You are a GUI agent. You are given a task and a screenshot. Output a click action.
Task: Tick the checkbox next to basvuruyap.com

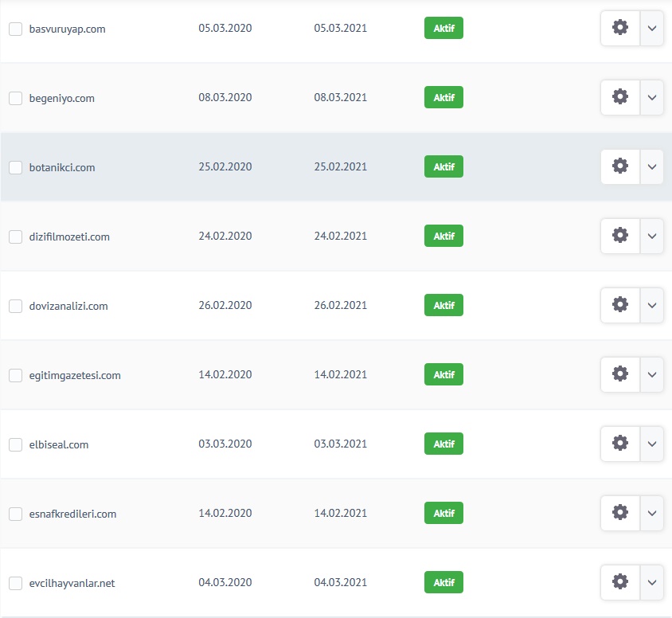click(15, 29)
